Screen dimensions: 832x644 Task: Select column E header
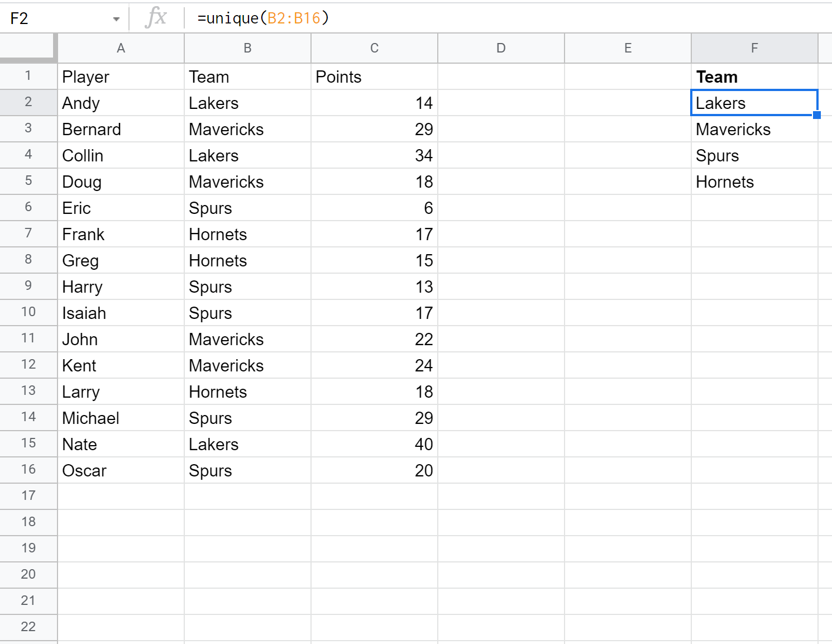point(628,48)
